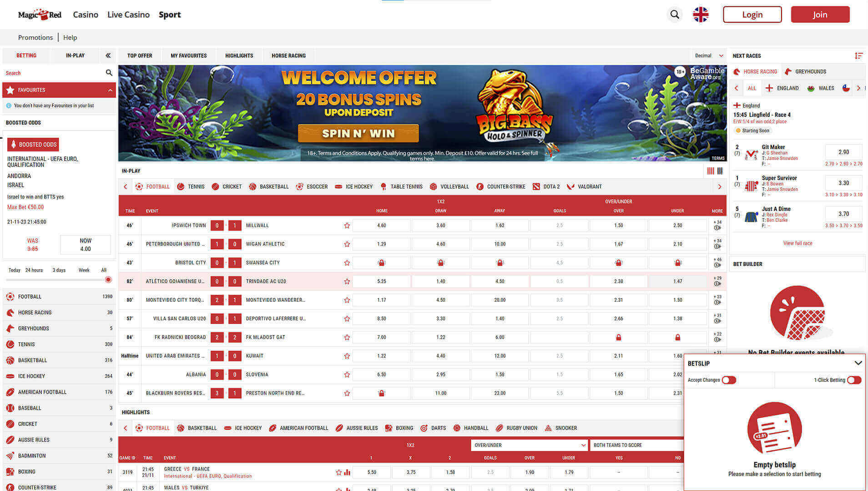
Task: Click the Spin N' Win banner button
Action: [358, 133]
